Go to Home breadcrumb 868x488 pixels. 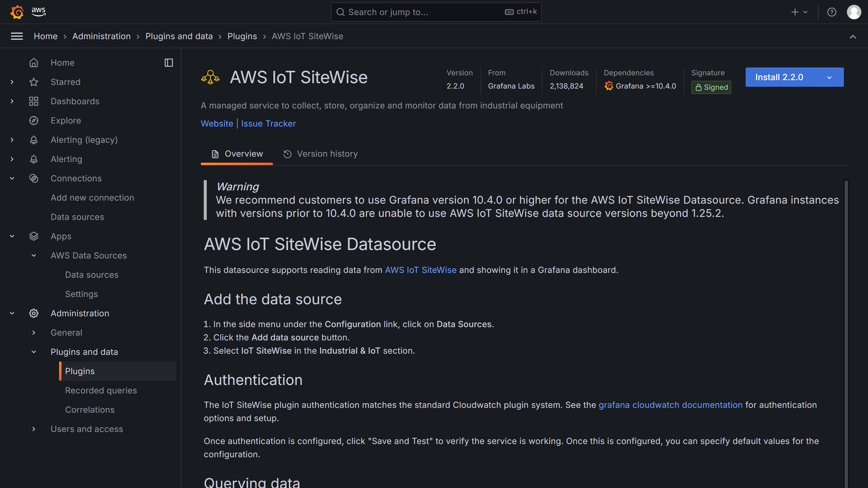pyautogui.click(x=46, y=36)
